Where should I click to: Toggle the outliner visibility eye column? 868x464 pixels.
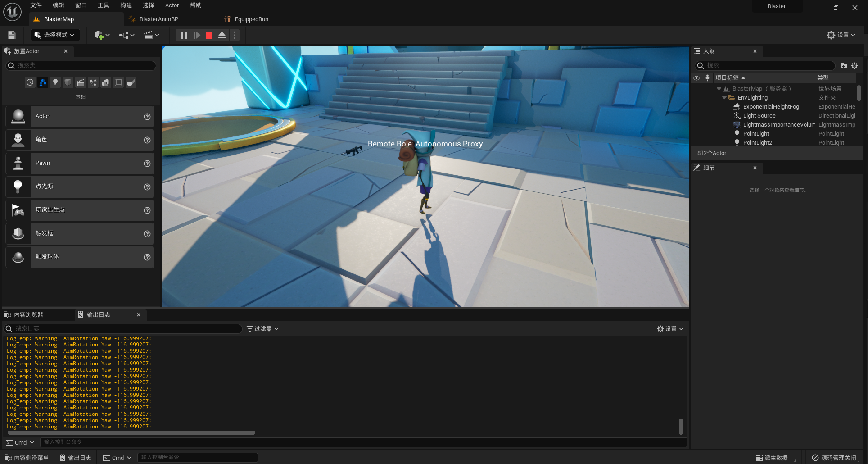696,78
